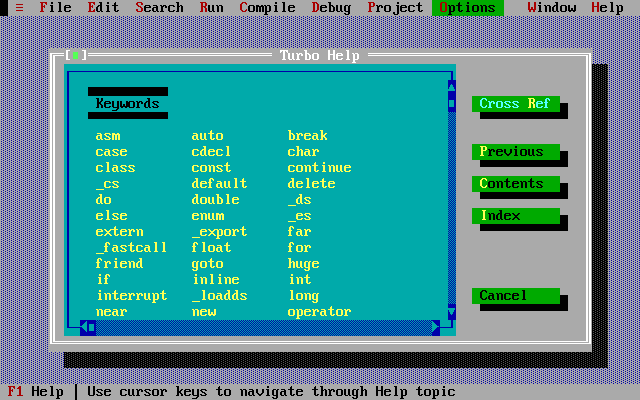
Task: Open the Compile menu
Action: tap(267, 8)
